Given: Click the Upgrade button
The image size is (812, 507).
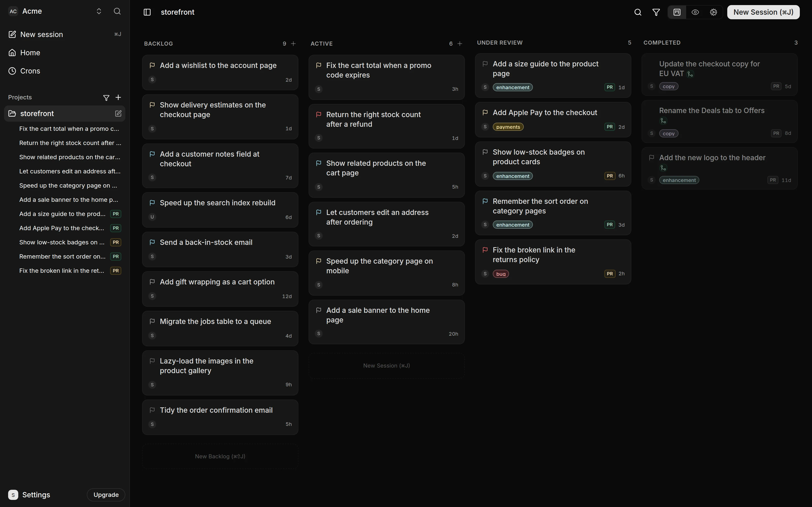Looking at the screenshot, I should pos(106,495).
